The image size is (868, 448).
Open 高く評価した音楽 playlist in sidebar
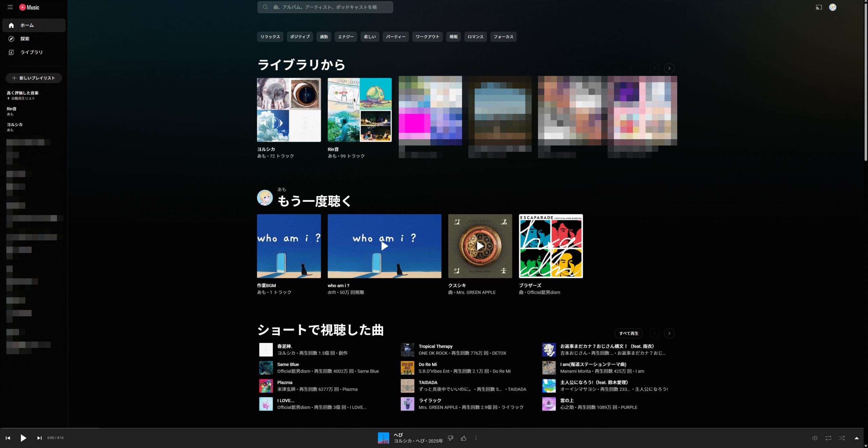pos(34,95)
